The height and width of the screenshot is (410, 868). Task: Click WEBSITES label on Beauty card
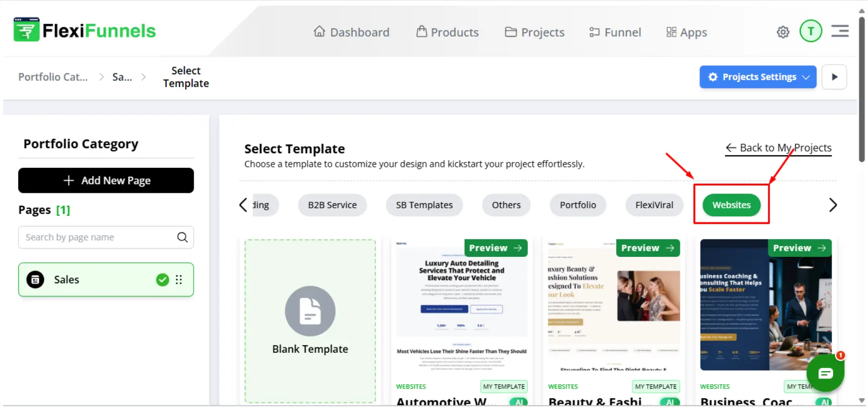coord(563,386)
